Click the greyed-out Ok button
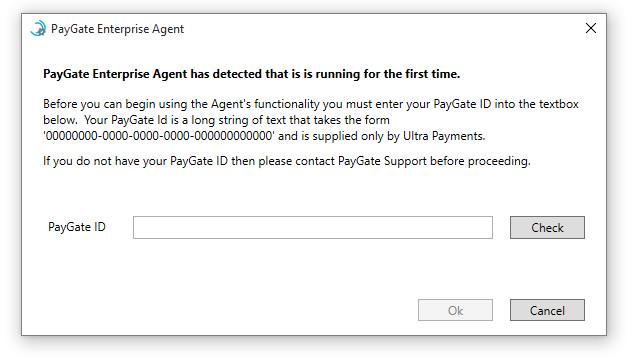The image size is (642, 360). [455, 310]
